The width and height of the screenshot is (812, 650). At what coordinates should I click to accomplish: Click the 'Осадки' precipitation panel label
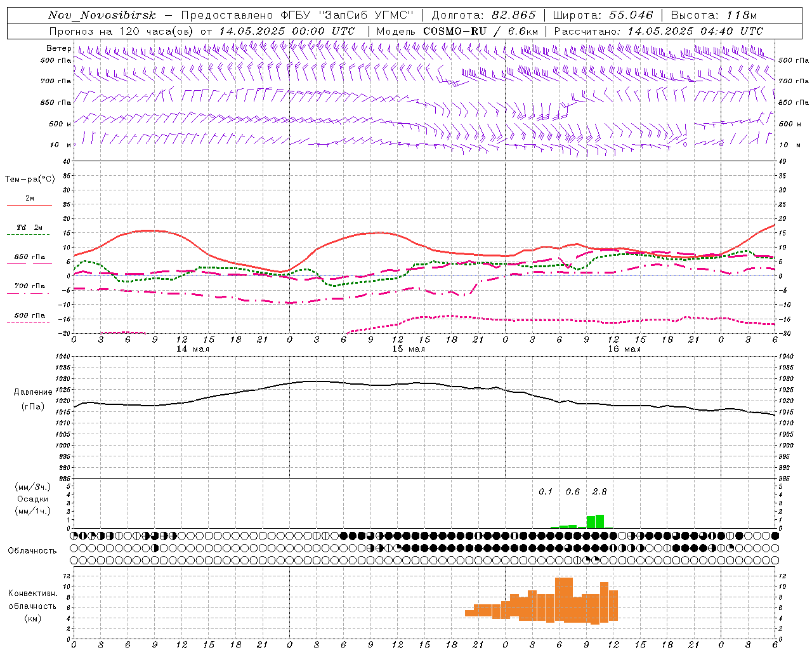pyautogui.click(x=33, y=499)
